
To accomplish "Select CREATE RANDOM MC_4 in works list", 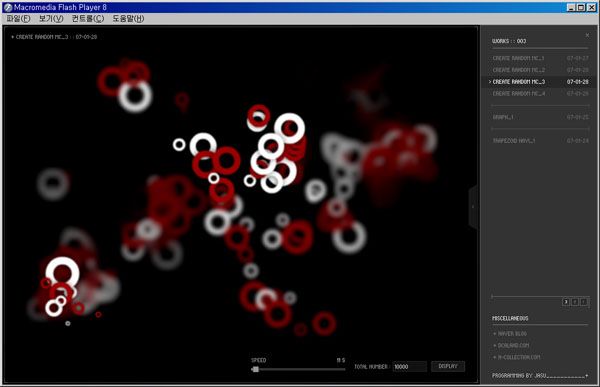I will pos(540,94).
